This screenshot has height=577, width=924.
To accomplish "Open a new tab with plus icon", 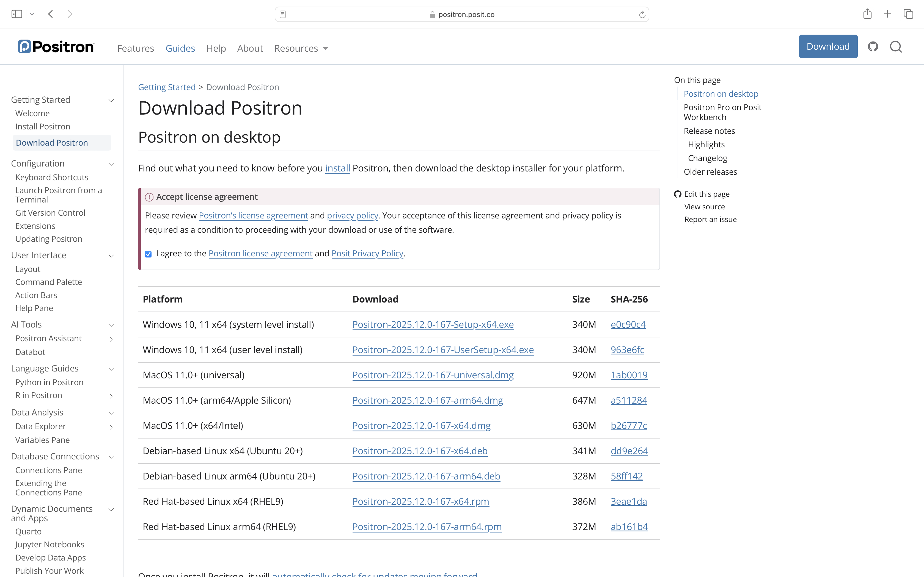I will point(887,14).
